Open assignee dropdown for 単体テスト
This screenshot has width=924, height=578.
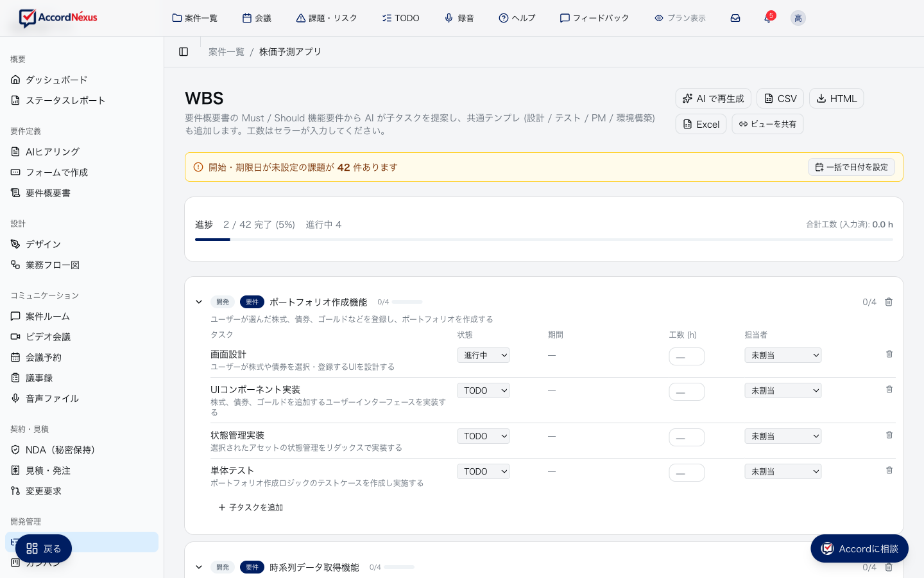pos(783,471)
